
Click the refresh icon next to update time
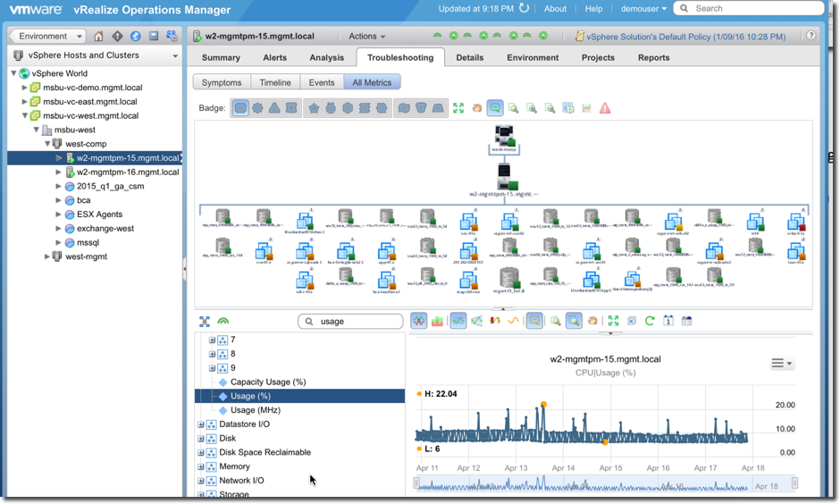(x=525, y=9)
